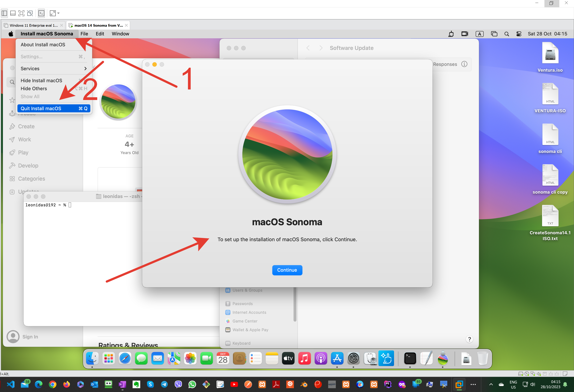Open Terminal icon in the Dock
Image resolution: width=574 pixels, height=392 pixels.
410,358
